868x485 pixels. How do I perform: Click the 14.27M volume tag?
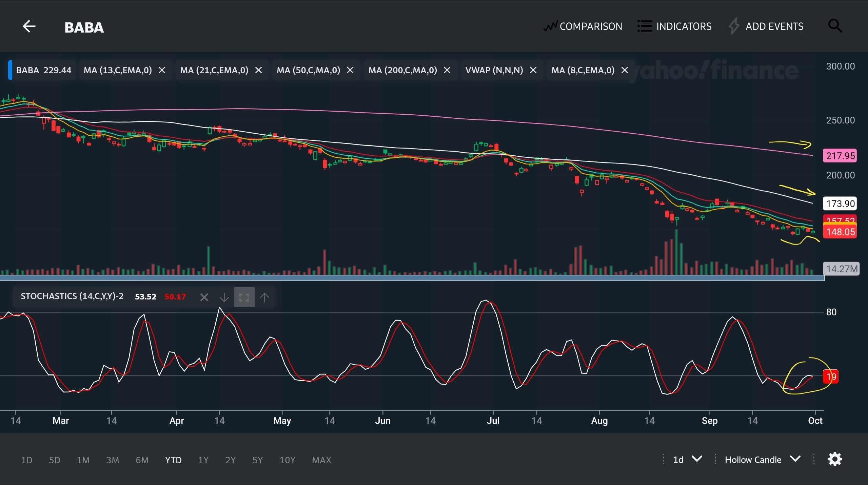[x=842, y=269]
